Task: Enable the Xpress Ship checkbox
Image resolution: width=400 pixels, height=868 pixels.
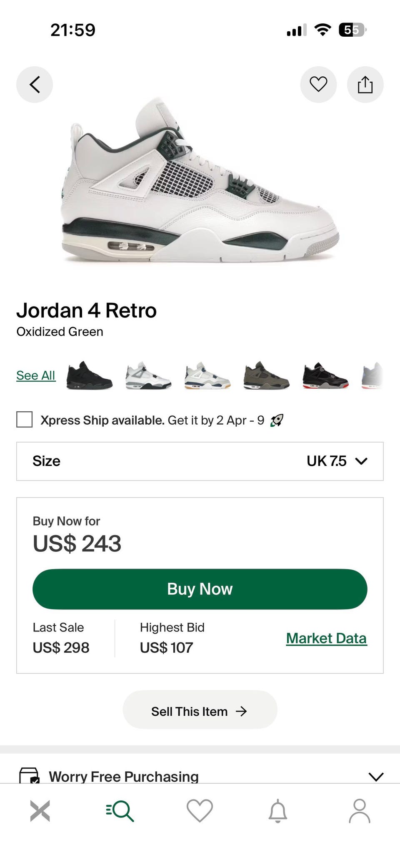Action: click(24, 420)
